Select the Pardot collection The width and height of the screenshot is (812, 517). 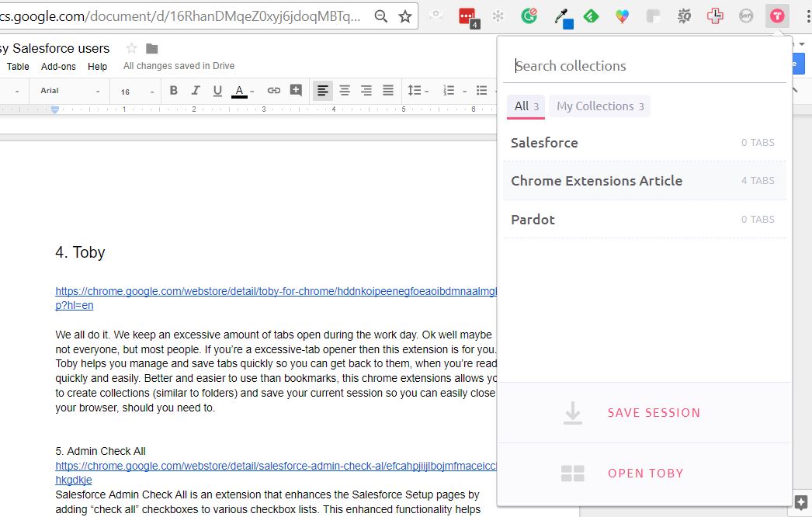[644, 220]
